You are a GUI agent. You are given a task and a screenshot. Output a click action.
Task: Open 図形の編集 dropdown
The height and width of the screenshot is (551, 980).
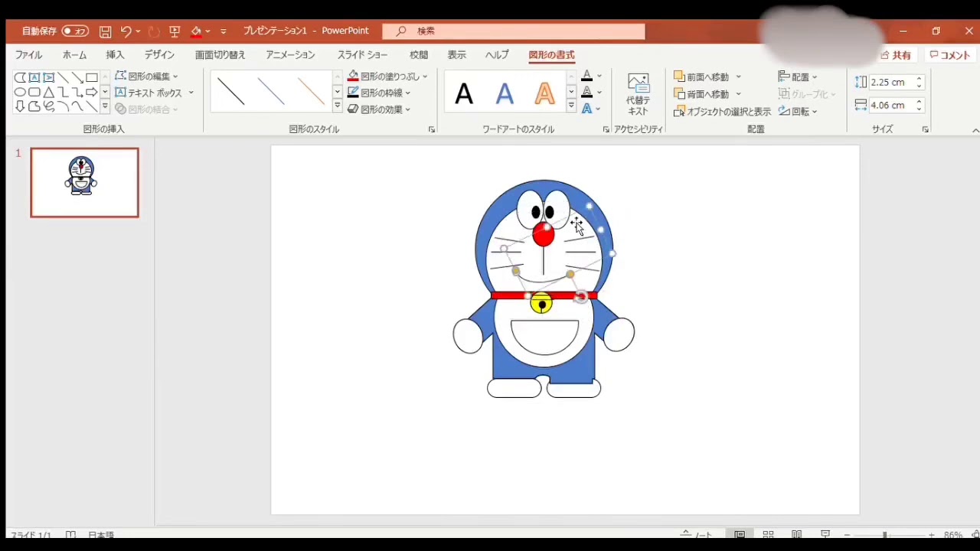pyautogui.click(x=147, y=77)
